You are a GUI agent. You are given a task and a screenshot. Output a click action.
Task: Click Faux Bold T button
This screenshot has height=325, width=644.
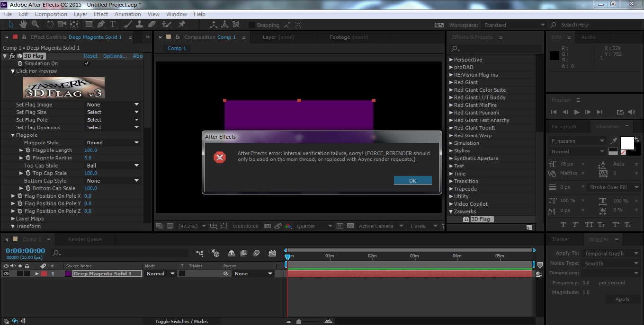[x=563, y=225]
